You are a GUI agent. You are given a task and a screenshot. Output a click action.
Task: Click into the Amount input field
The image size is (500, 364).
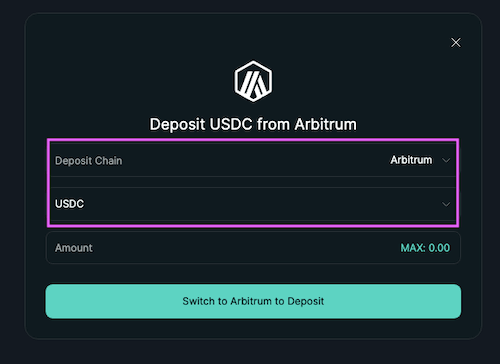coord(253,248)
